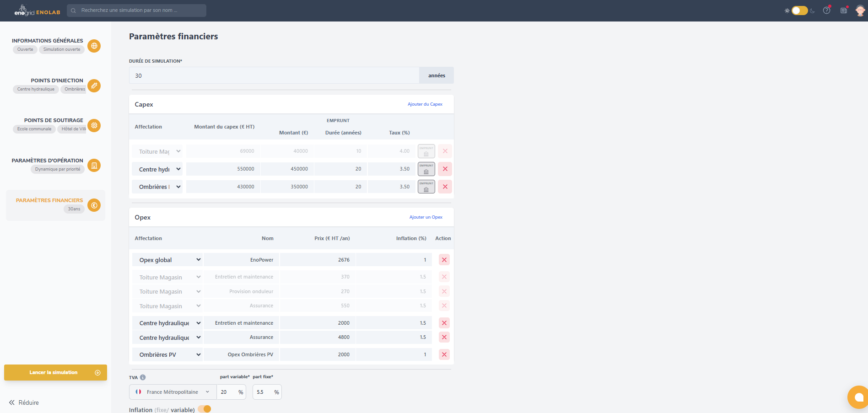The width and height of the screenshot is (868, 413).
Task: Open the help question mark icon
Action: [x=826, y=11]
